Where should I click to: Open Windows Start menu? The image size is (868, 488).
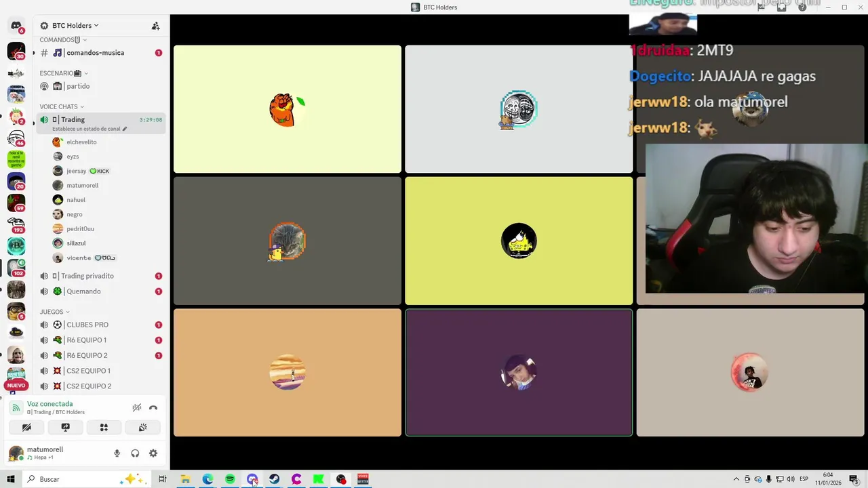10,479
